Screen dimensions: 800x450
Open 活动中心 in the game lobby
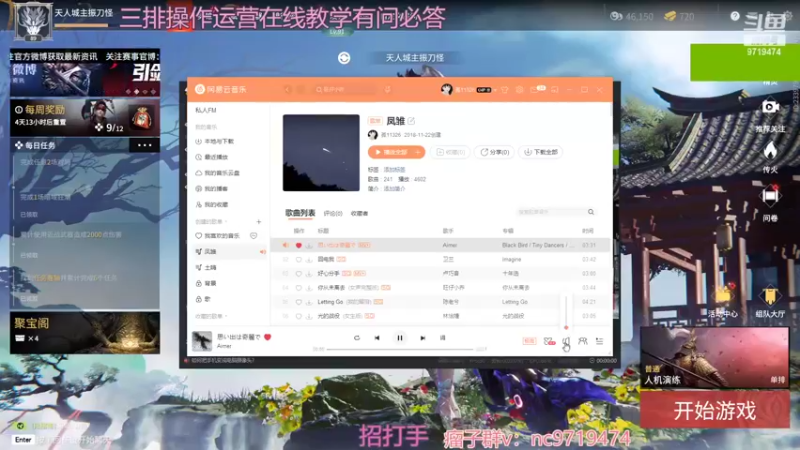(x=722, y=300)
